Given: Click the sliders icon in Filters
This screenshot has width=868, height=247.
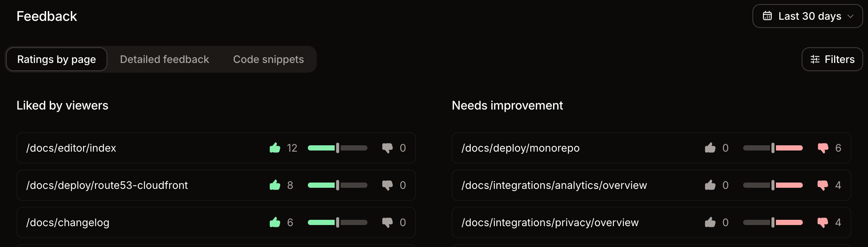Looking at the screenshot, I should pos(815,59).
